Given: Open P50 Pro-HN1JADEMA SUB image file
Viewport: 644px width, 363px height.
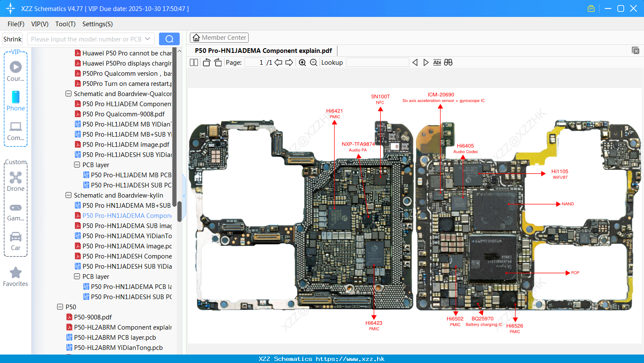Looking at the screenshot, I should [123, 225].
